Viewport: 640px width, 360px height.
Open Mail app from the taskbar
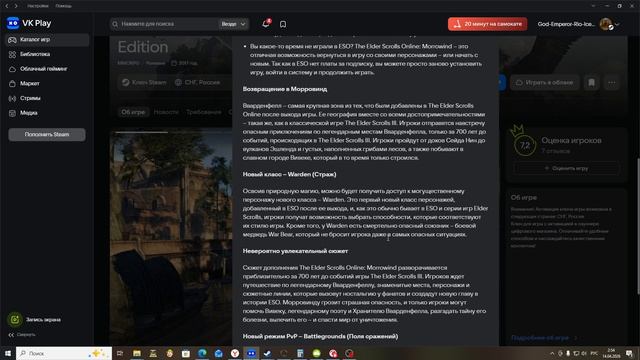point(218,353)
